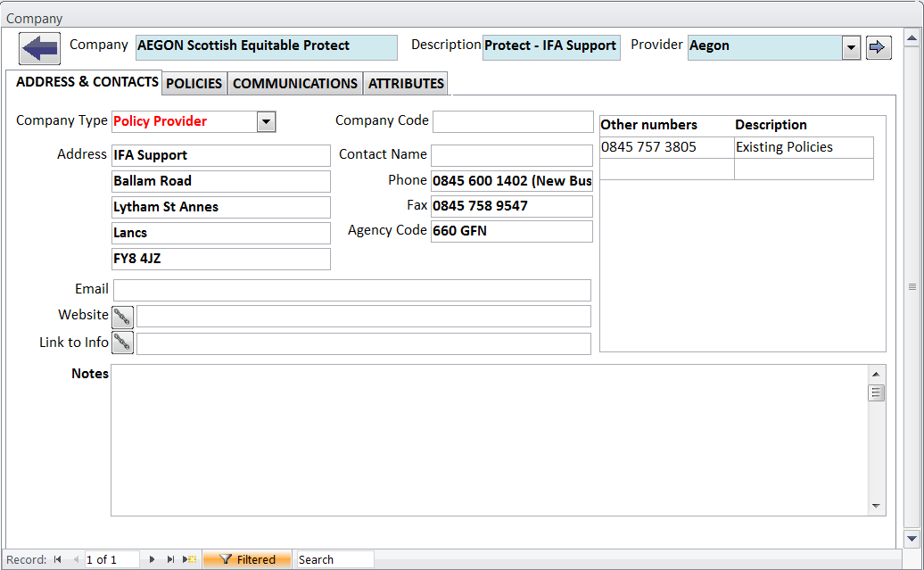924x570 pixels.
Task: Click address line Ballam Road
Action: click(221, 182)
